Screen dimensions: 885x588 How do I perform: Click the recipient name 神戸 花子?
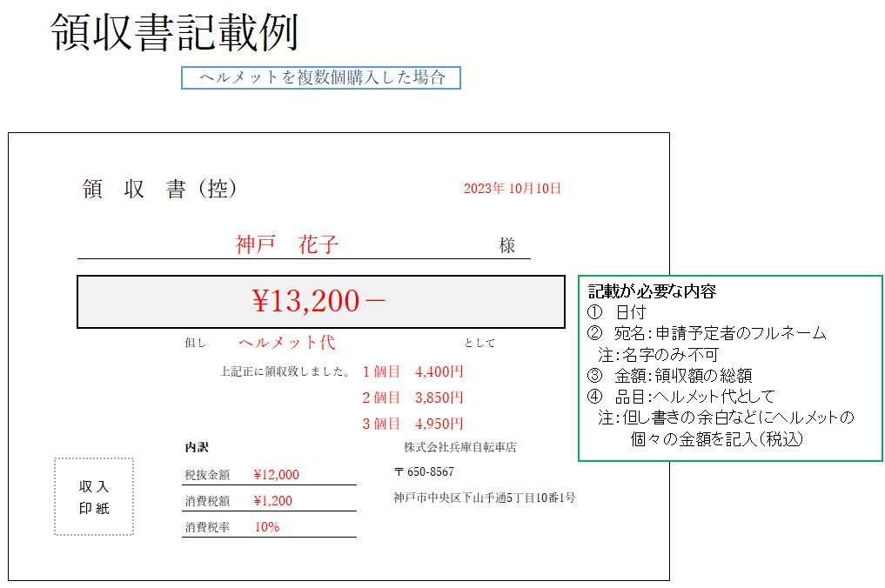tap(287, 245)
